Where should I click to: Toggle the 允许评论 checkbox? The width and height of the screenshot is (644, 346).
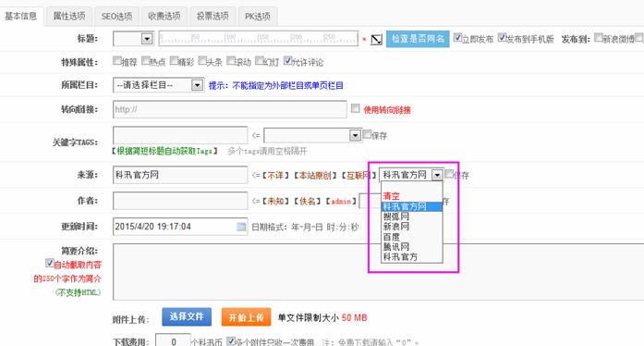click(x=287, y=61)
